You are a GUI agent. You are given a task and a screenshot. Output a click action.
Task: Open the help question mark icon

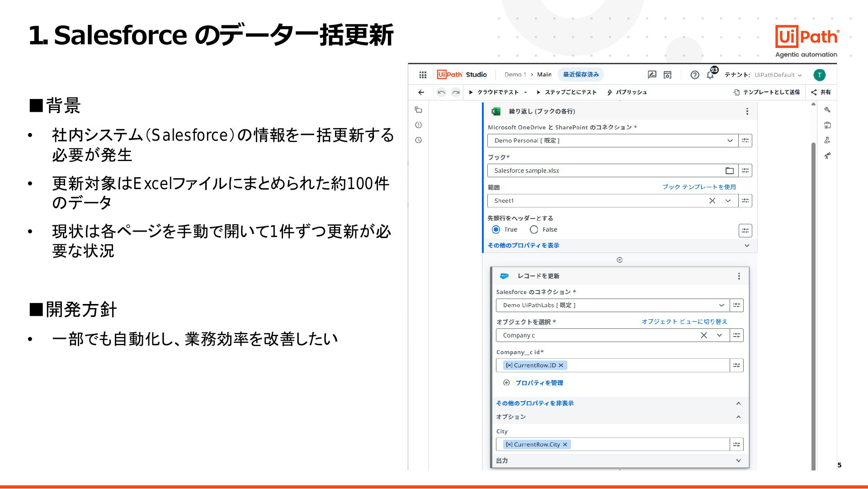pos(695,75)
